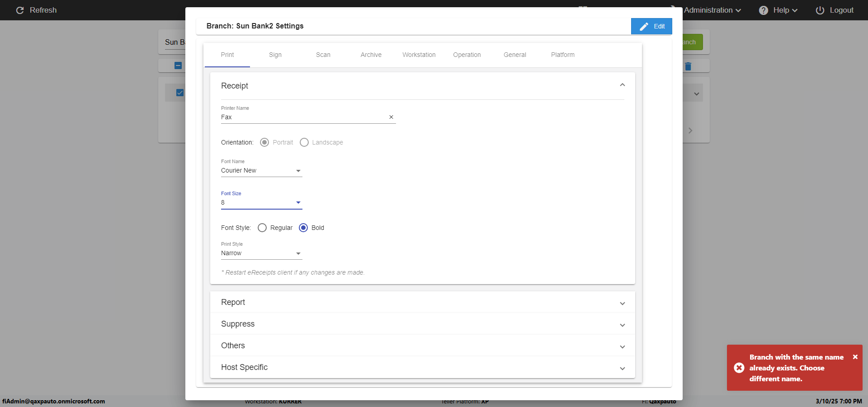Select the Bold font style radio
Viewport: 868px width, 407px height.
point(303,228)
